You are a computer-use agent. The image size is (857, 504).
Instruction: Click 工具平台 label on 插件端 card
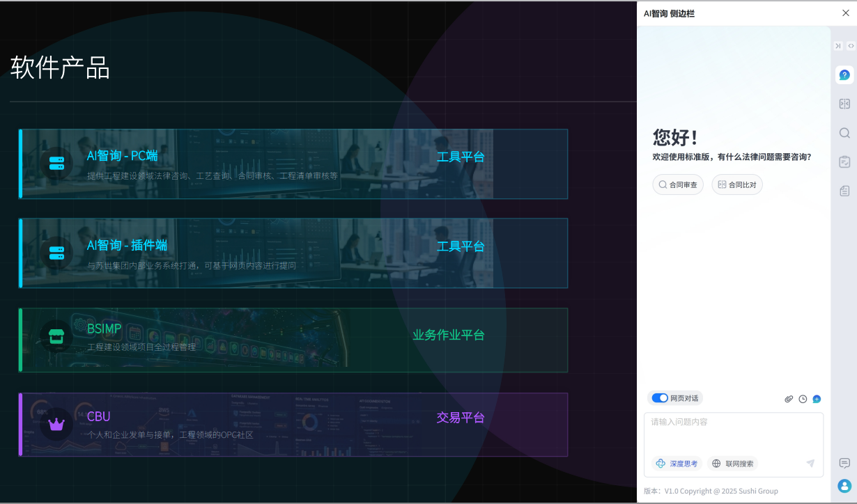click(x=461, y=246)
